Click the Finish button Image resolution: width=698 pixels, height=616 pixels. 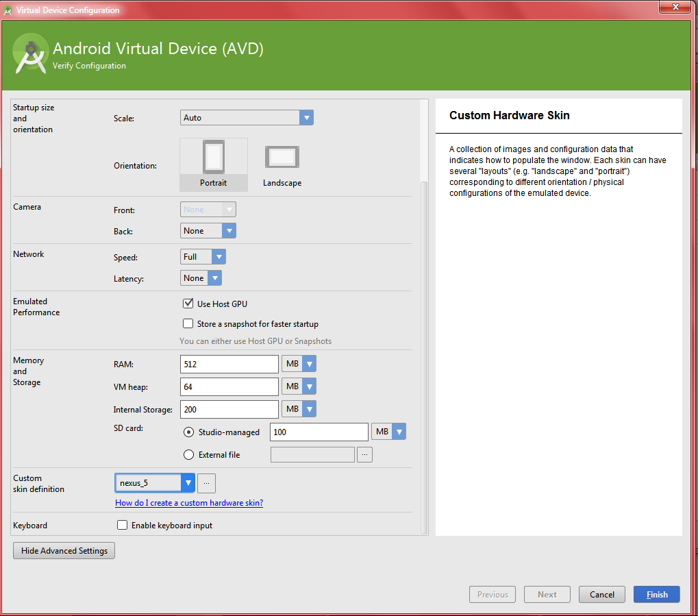click(657, 595)
